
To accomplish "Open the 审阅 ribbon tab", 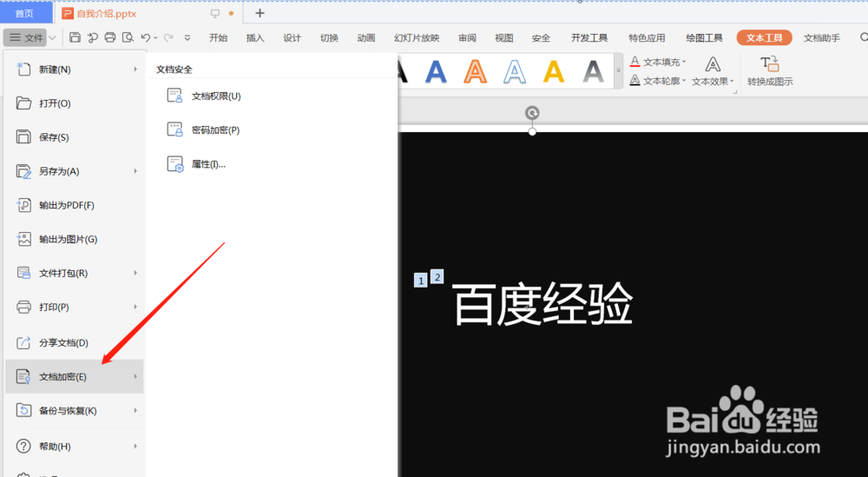I will point(467,37).
